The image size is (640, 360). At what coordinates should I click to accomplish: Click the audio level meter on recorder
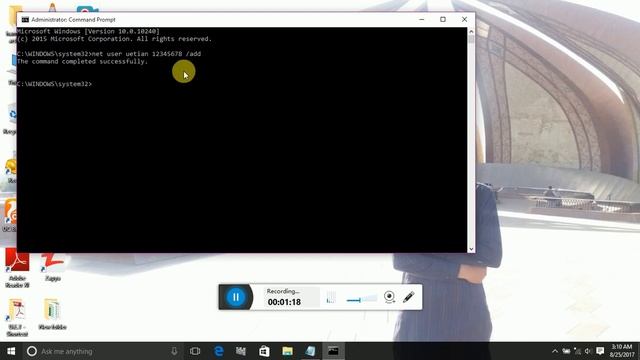(x=331, y=298)
